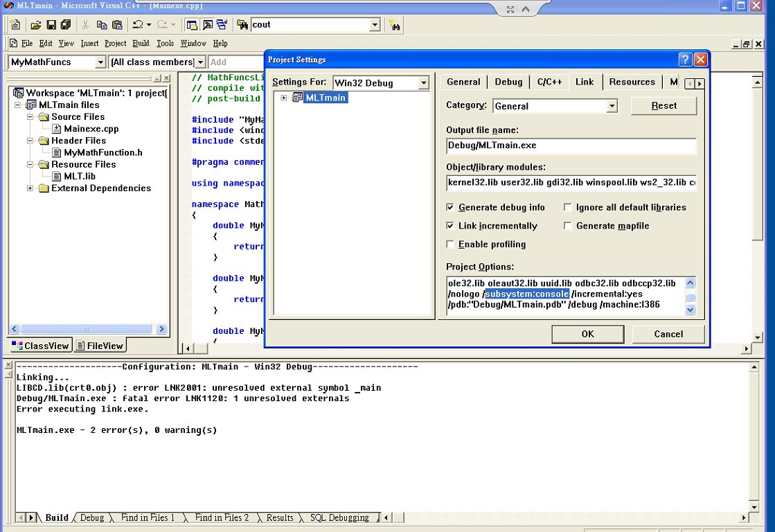The height and width of the screenshot is (532, 775).
Task: Click the Undo arrow icon
Action: coord(137,25)
